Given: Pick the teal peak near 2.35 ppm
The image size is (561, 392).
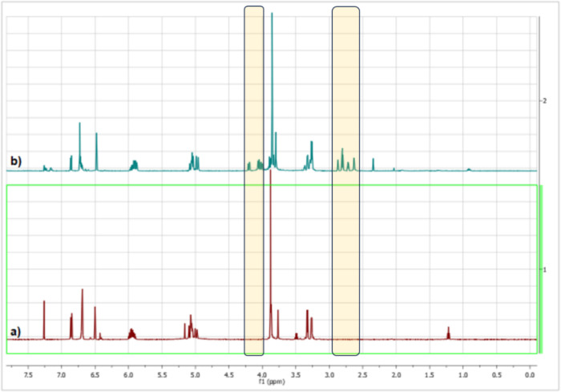Looking at the screenshot, I should [373, 164].
